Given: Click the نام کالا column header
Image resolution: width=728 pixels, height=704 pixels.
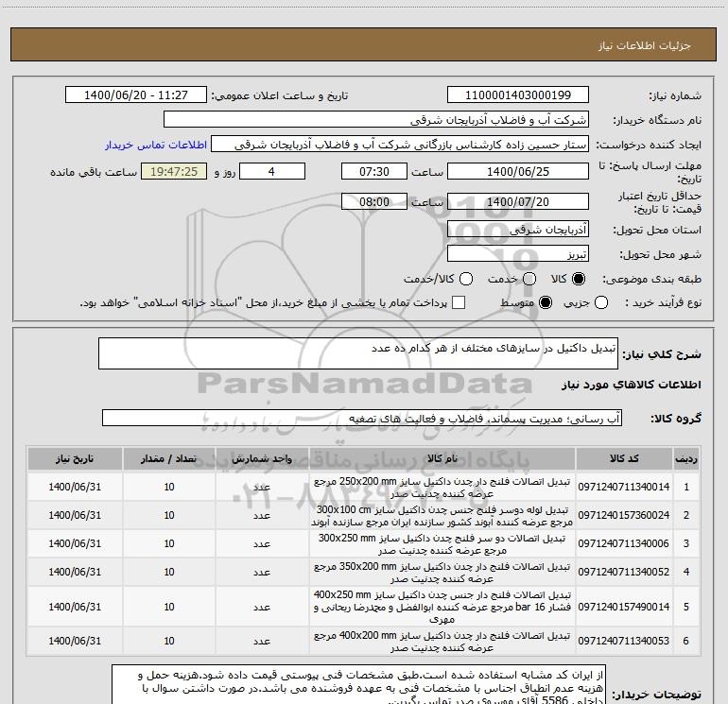Looking at the screenshot, I should tap(442, 459).
